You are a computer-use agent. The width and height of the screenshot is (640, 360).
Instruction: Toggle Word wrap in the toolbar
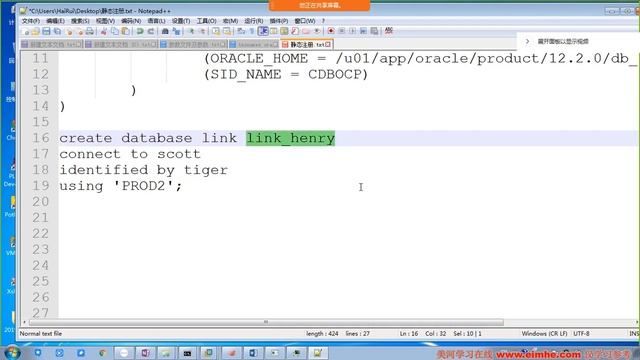(241, 31)
